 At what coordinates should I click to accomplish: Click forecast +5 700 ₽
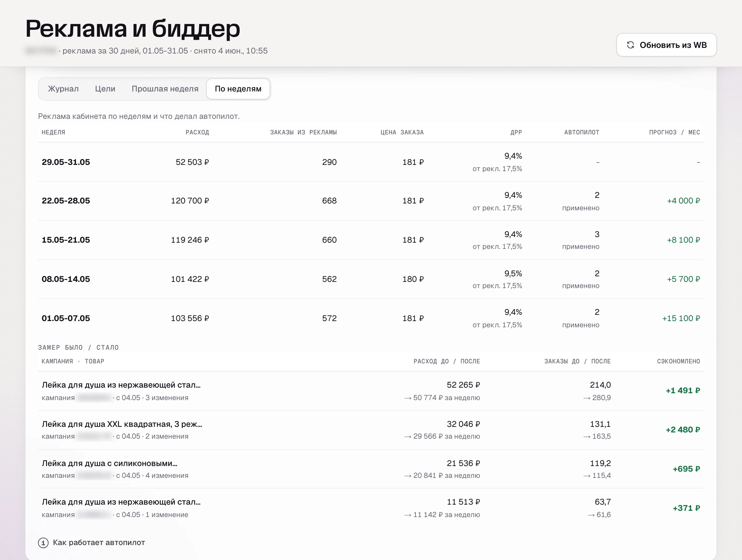(x=683, y=279)
